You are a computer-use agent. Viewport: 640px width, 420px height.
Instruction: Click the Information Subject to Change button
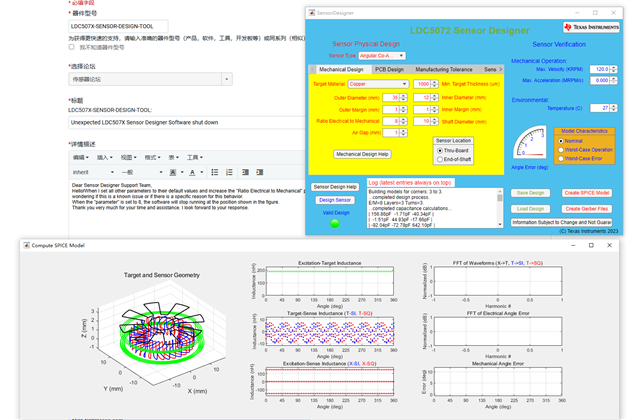pos(562,222)
